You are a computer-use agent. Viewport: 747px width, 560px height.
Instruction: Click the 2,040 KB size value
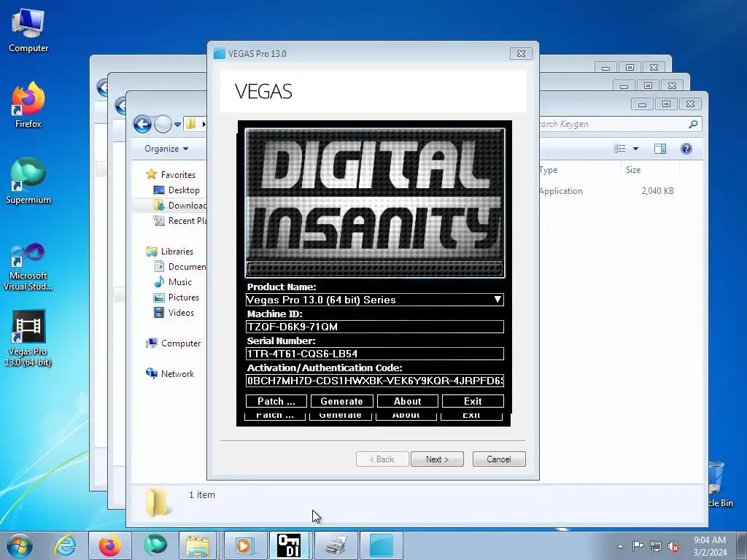click(657, 191)
